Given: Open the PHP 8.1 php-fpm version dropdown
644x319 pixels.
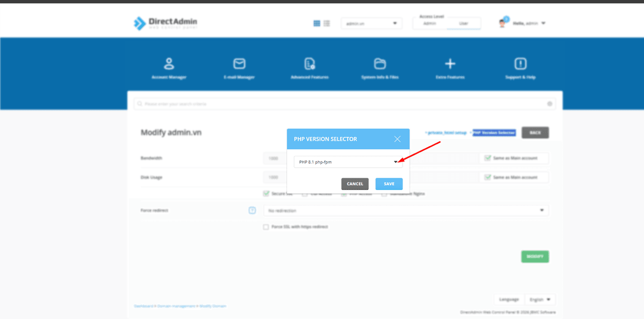Looking at the screenshot, I should 348,162.
